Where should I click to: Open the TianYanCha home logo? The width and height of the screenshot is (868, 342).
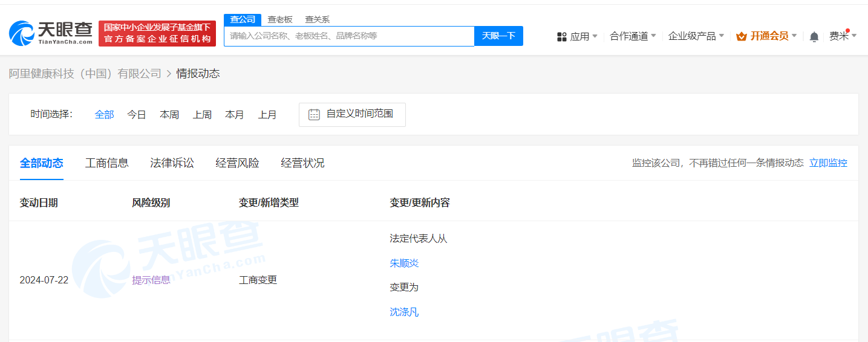pyautogui.click(x=51, y=33)
